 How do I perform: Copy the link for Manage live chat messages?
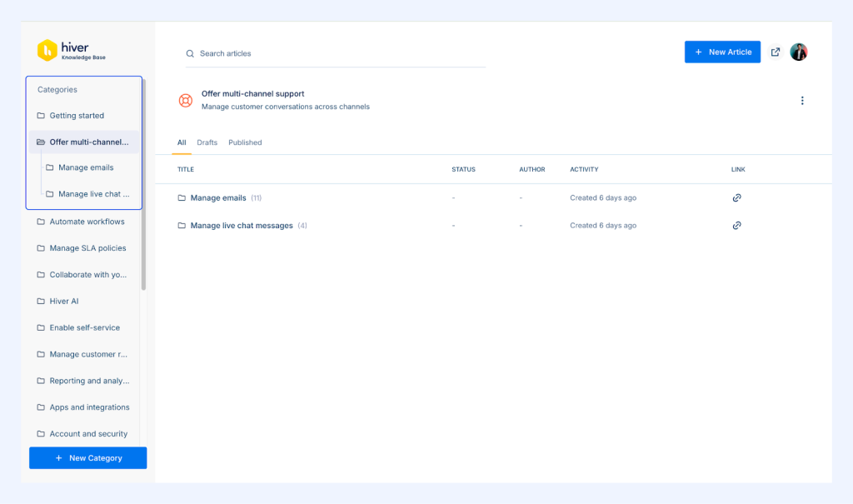736,225
